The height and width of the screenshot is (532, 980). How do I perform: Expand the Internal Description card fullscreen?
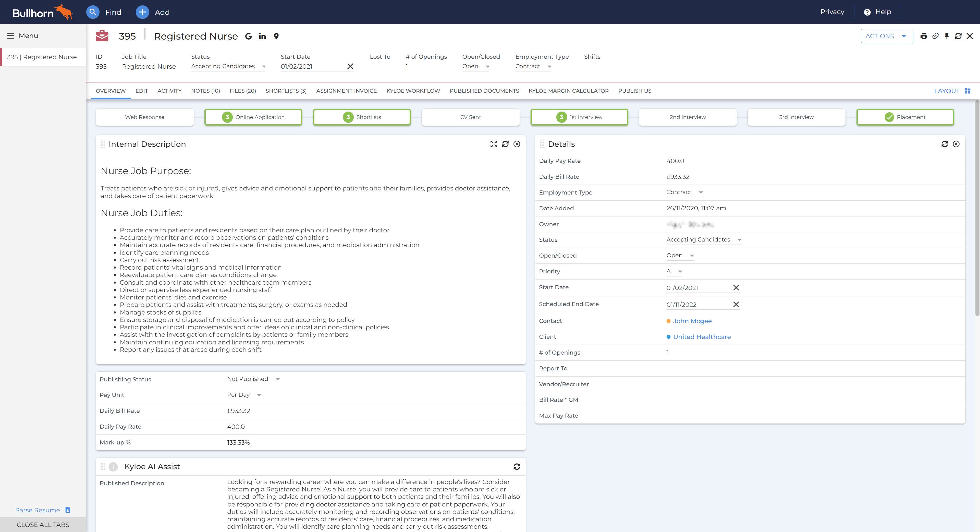pos(494,144)
